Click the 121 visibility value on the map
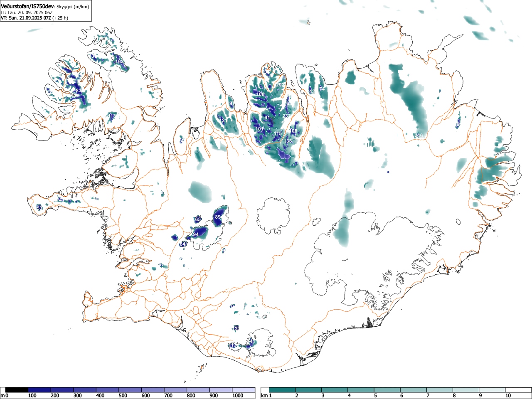This screenshot has height=399, width=532. [x=223, y=121]
